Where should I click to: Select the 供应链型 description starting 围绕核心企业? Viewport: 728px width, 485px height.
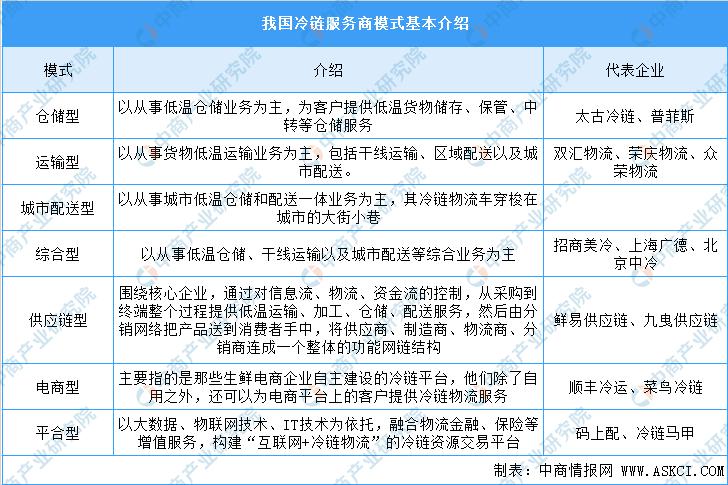(328, 320)
